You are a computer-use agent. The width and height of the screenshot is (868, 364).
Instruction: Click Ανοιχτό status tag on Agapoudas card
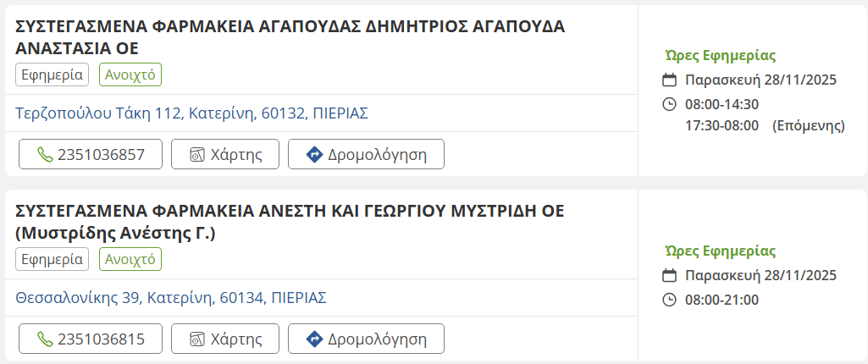[130, 74]
